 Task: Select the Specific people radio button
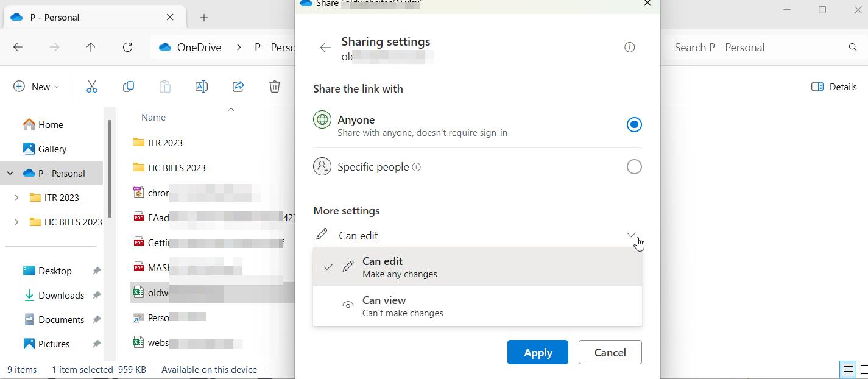[634, 167]
